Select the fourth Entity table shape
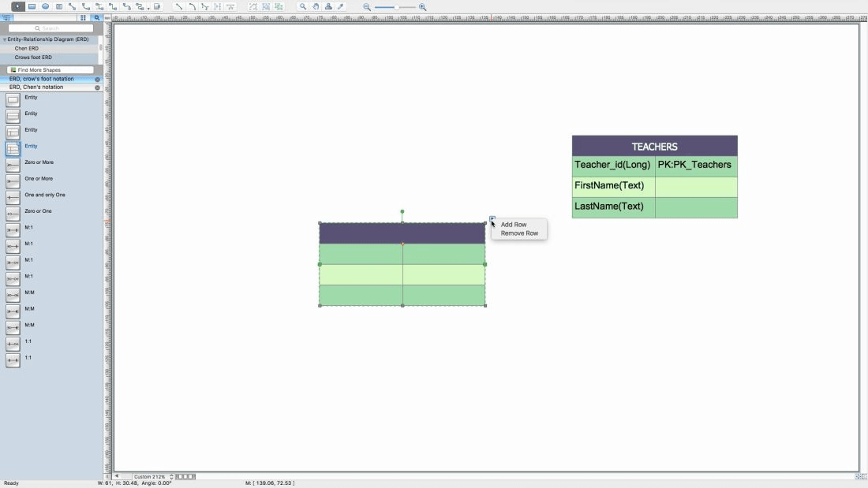Viewport: 868px width, 488px height. point(13,148)
